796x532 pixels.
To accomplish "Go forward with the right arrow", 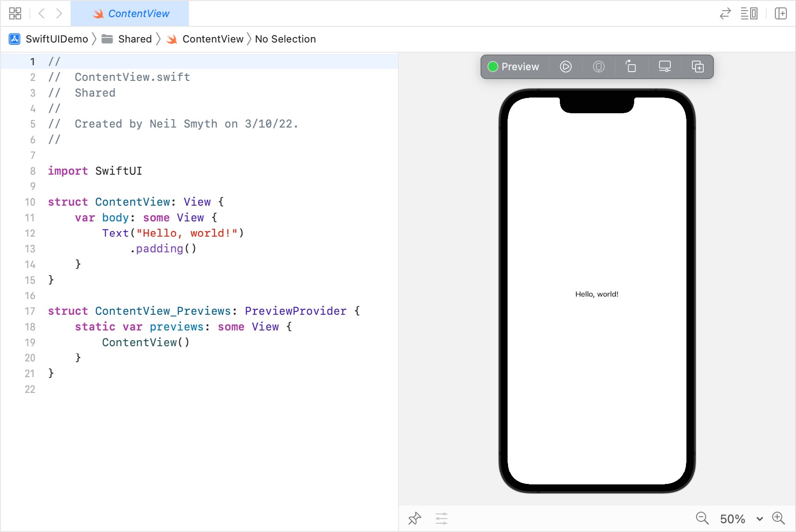I will (59, 13).
